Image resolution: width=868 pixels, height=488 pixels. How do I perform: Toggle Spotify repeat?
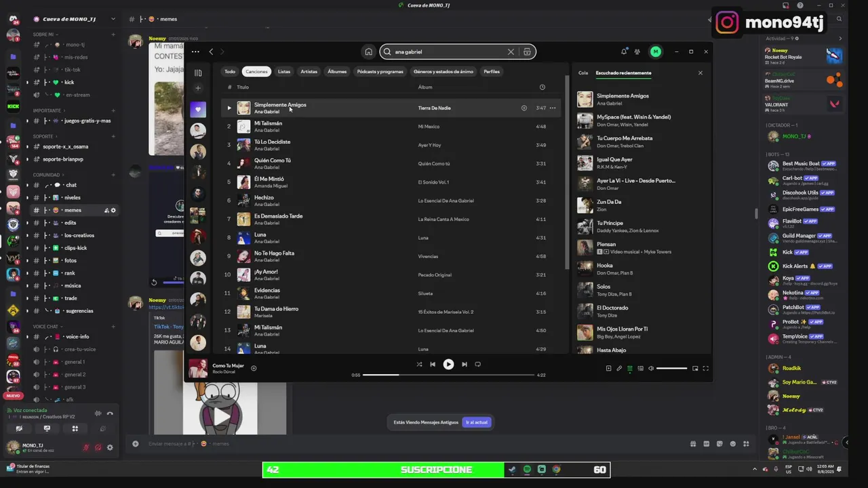tap(478, 364)
